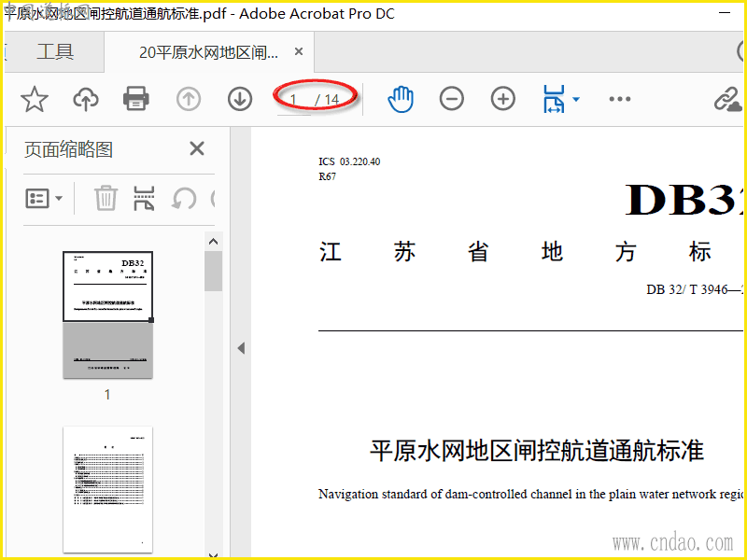
Task: Upload file with the cloud icon
Action: (86, 99)
